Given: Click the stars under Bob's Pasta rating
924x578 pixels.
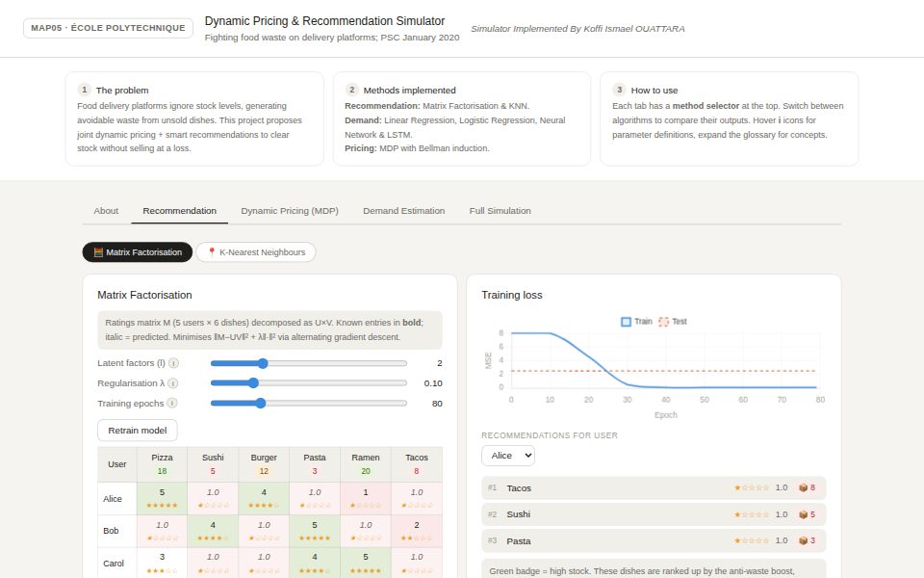Looking at the screenshot, I should [x=315, y=538].
